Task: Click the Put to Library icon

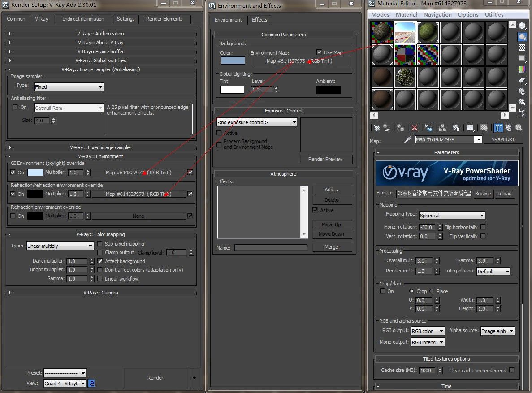Action: point(456,128)
